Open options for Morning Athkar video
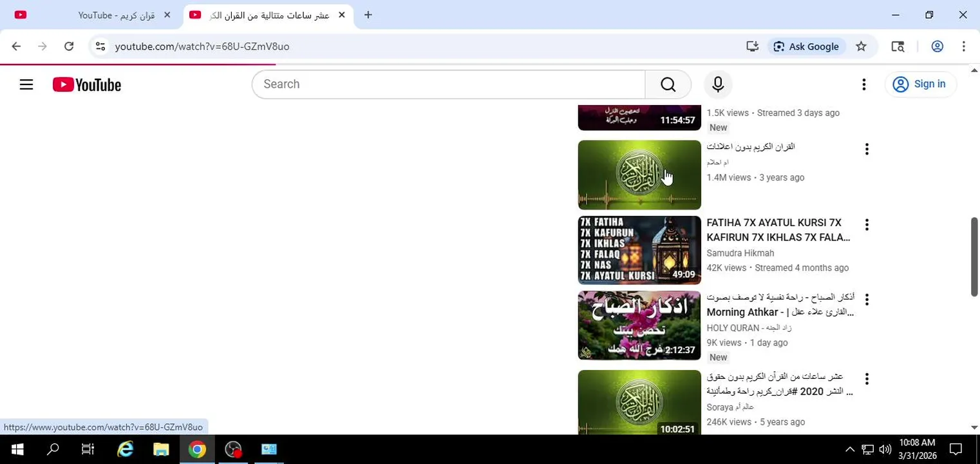 point(867,300)
